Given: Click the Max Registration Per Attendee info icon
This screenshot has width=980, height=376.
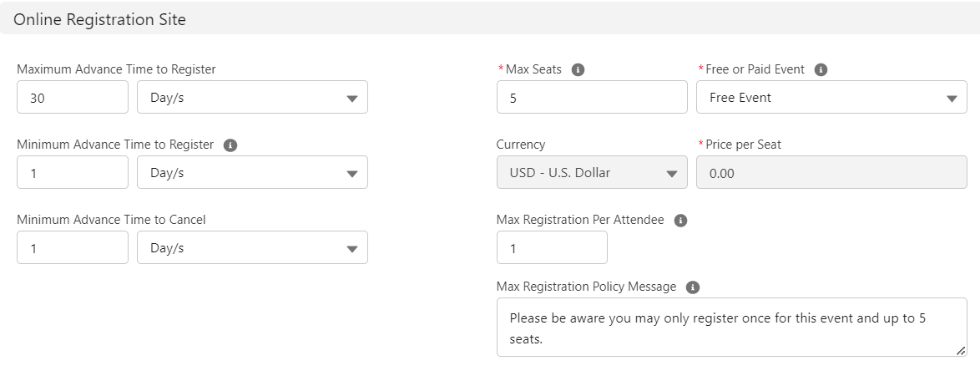Looking at the screenshot, I should click(680, 221).
